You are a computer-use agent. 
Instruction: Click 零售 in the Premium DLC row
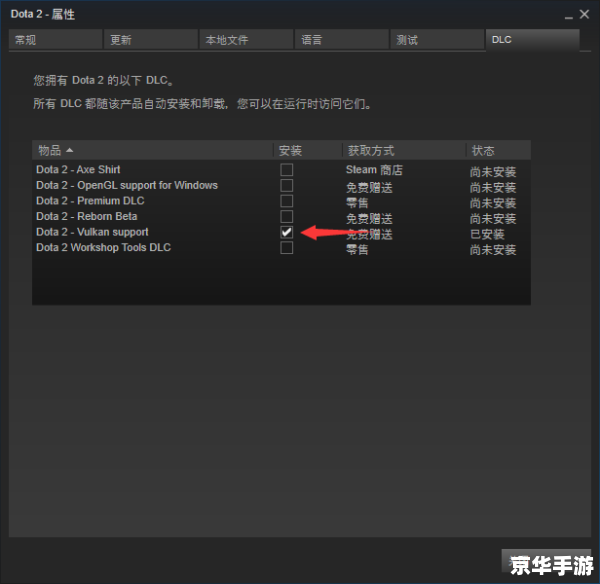(357, 203)
